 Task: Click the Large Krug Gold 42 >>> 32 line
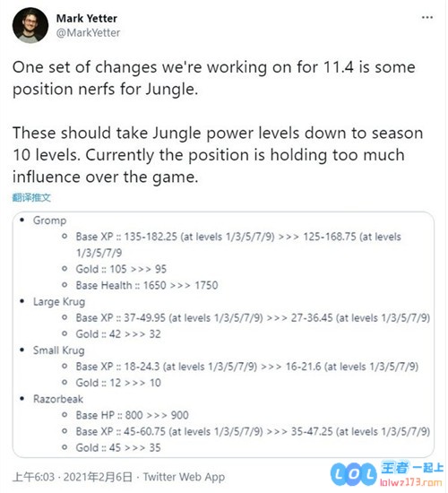tap(118, 334)
